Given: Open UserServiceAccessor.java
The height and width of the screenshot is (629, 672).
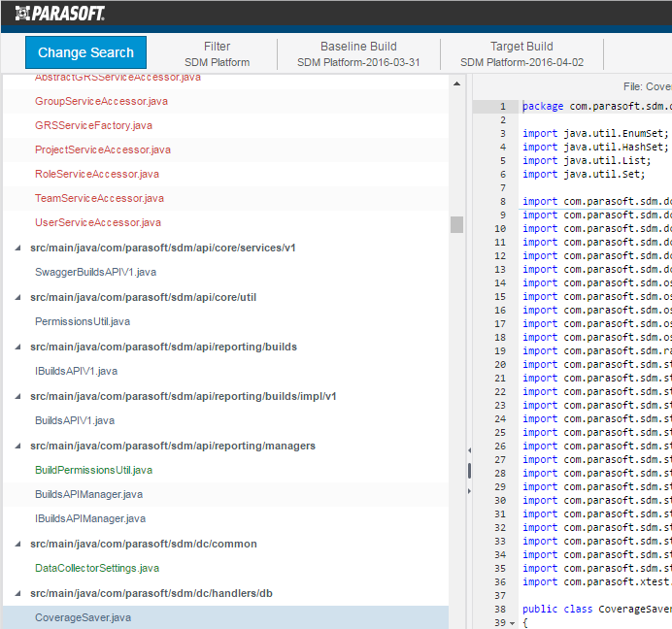Looking at the screenshot, I should click(98, 222).
